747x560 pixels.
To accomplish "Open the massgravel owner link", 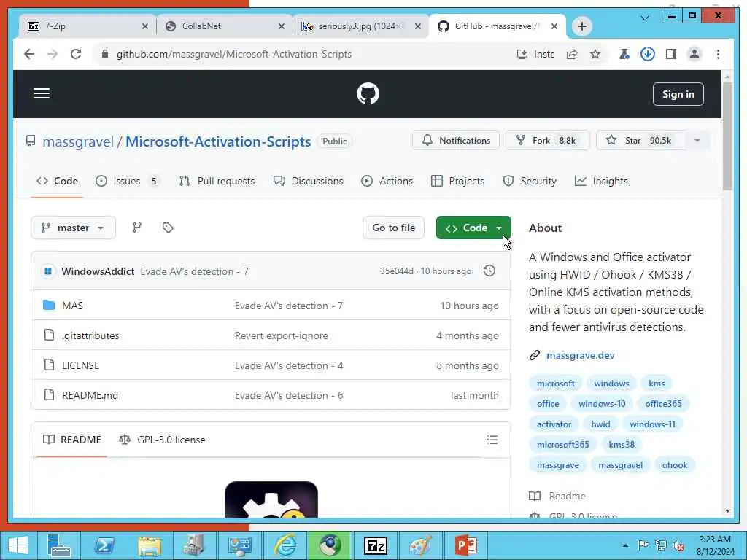I will pyautogui.click(x=78, y=141).
